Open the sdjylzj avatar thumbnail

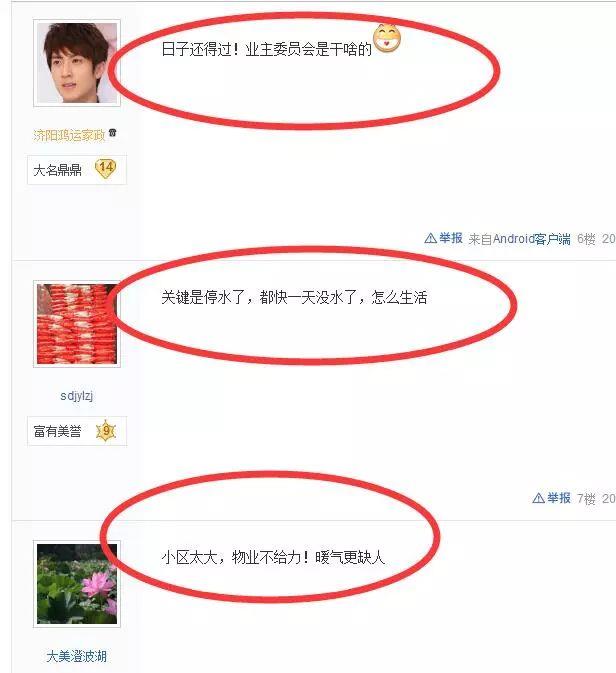77,324
